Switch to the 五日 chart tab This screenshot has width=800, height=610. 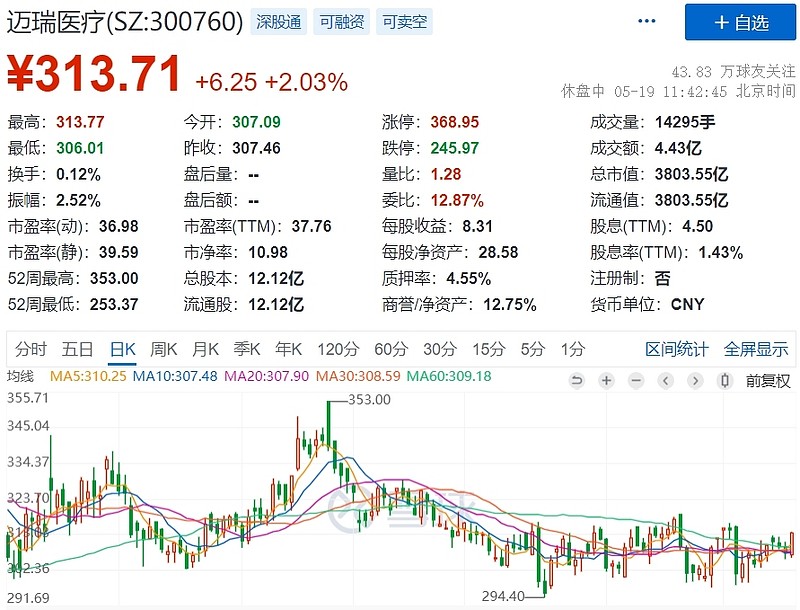[77, 349]
